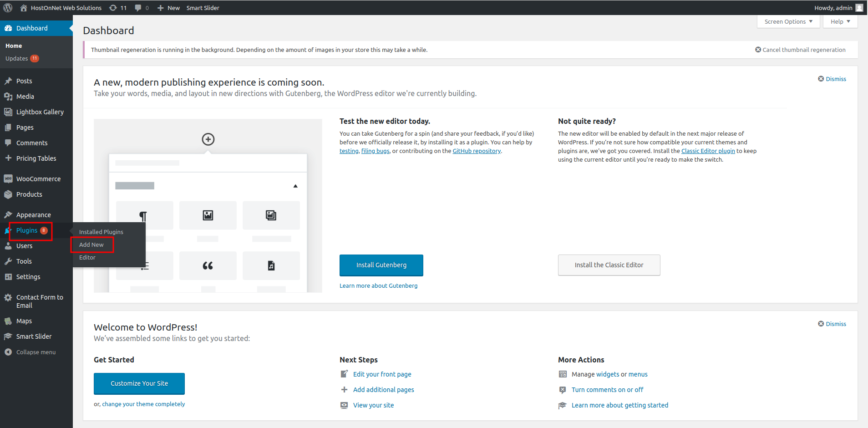Click the HostOnNet Web Solutions site name
This screenshot has width=868, height=428.
(x=66, y=8)
